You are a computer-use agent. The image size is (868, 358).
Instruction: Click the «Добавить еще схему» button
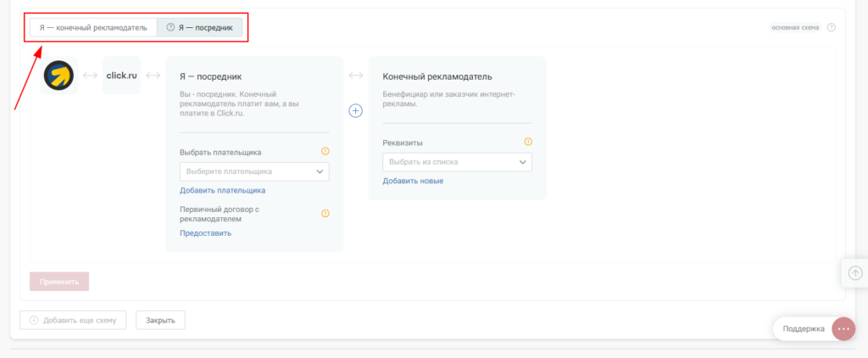(73, 321)
